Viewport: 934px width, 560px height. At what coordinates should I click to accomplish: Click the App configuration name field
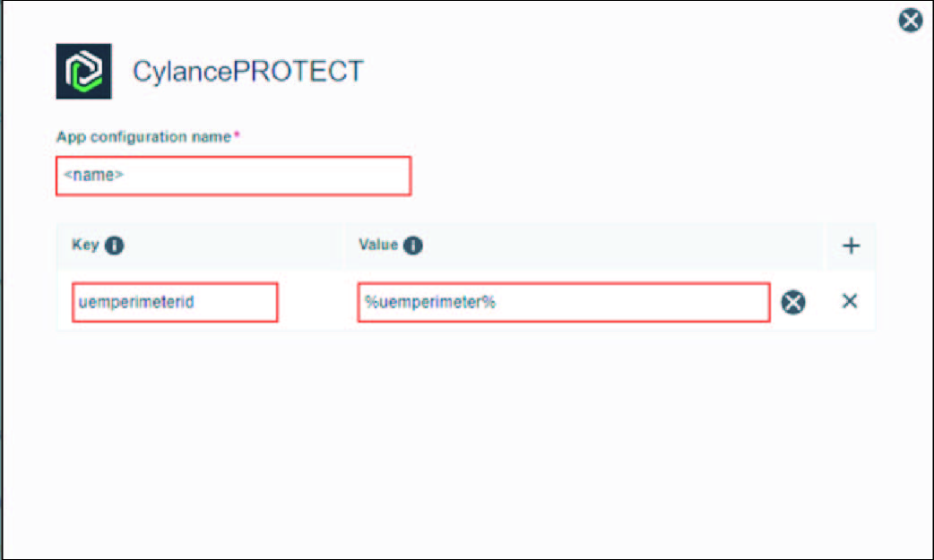pyautogui.click(x=233, y=176)
